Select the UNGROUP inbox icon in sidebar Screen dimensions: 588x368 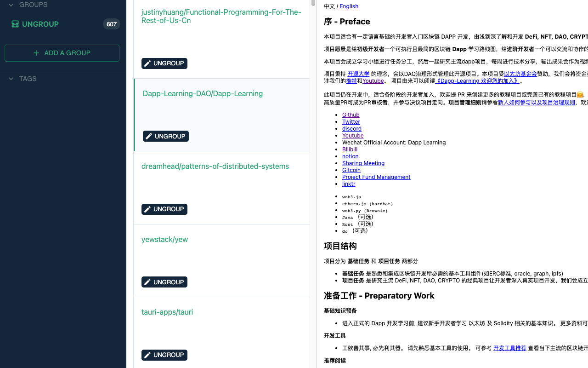click(x=15, y=24)
